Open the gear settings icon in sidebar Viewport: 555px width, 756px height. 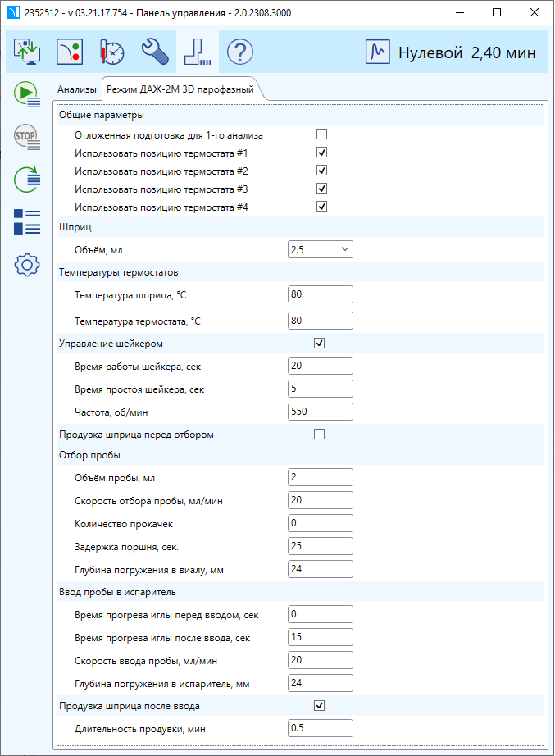pos(27,265)
